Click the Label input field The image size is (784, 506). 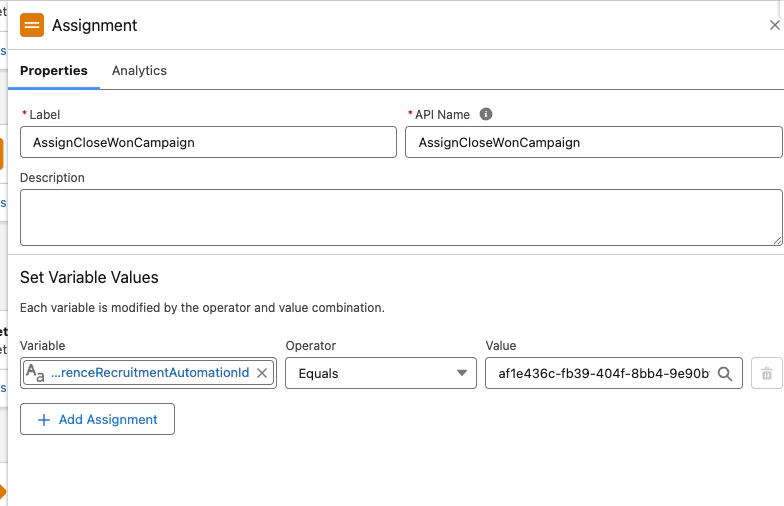click(x=208, y=142)
